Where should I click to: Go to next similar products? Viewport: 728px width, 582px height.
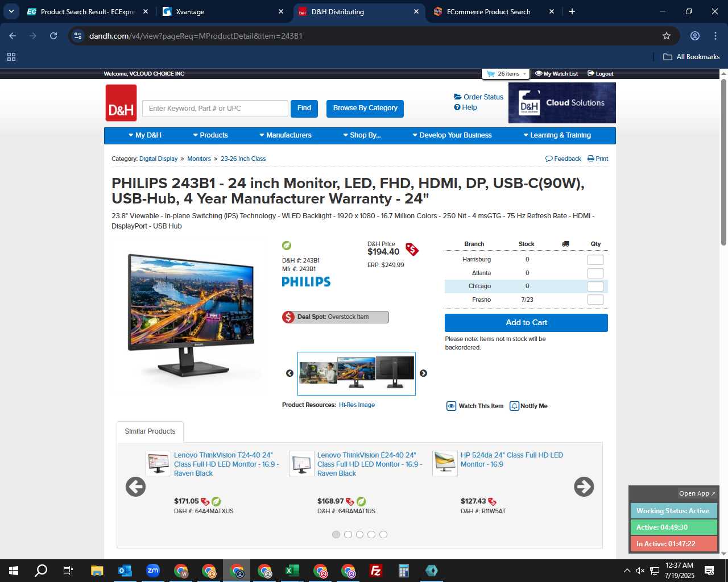[x=584, y=487]
